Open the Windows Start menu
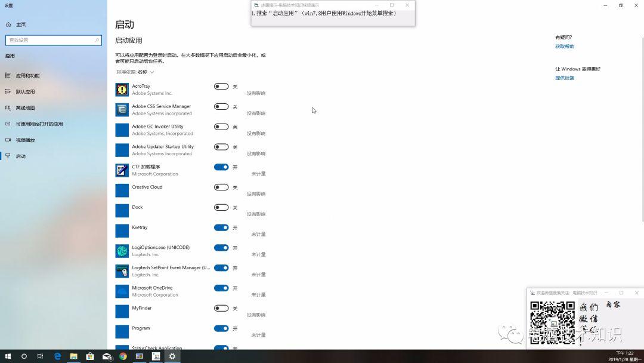 tap(8, 356)
